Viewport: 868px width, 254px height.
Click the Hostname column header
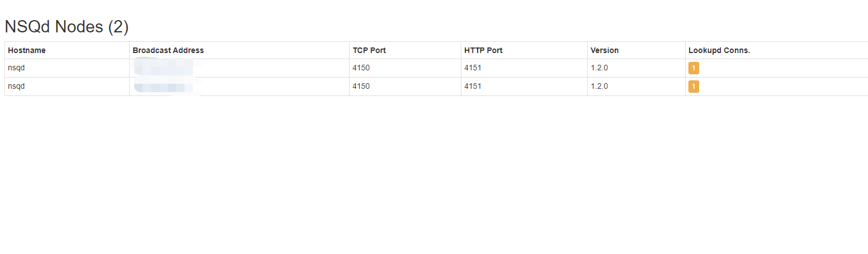[27, 50]
